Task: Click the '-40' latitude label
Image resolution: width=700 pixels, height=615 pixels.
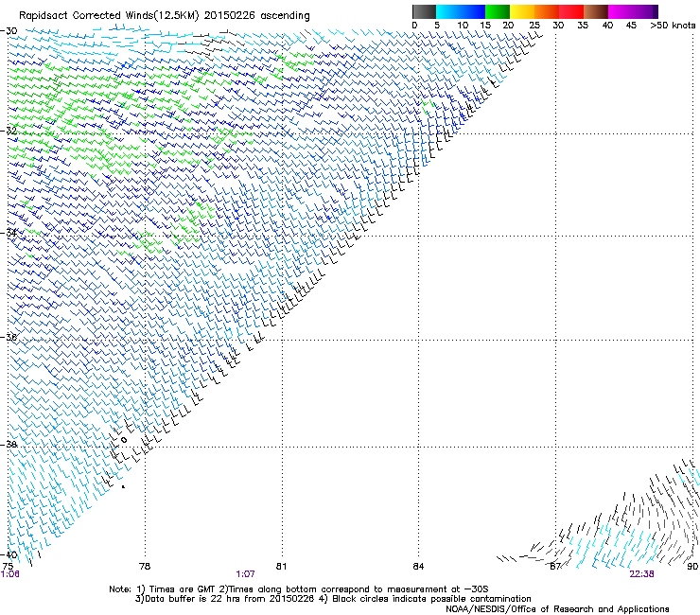Action: tap(9, 554)
